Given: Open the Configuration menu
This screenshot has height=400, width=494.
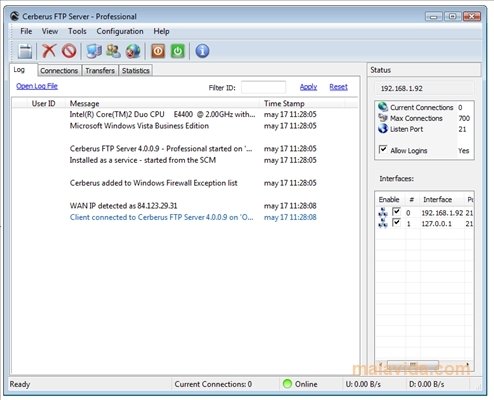Looking at the screenshot, I should (x=120, y=31).
